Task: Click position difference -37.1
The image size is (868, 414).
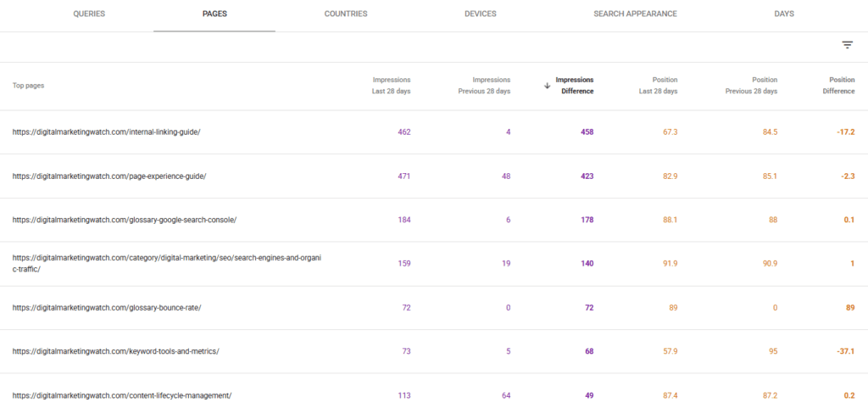Action: [x=845, y=351]
